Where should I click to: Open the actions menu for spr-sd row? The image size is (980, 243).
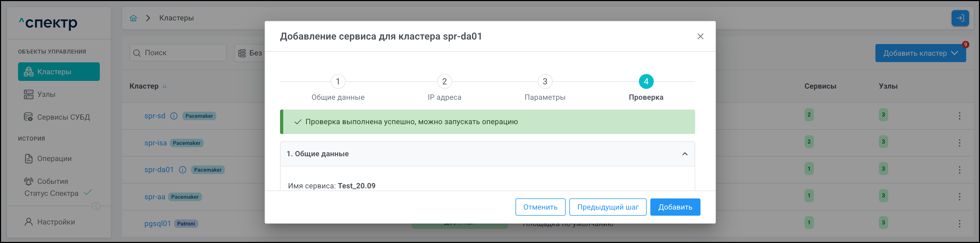[959, 116]
